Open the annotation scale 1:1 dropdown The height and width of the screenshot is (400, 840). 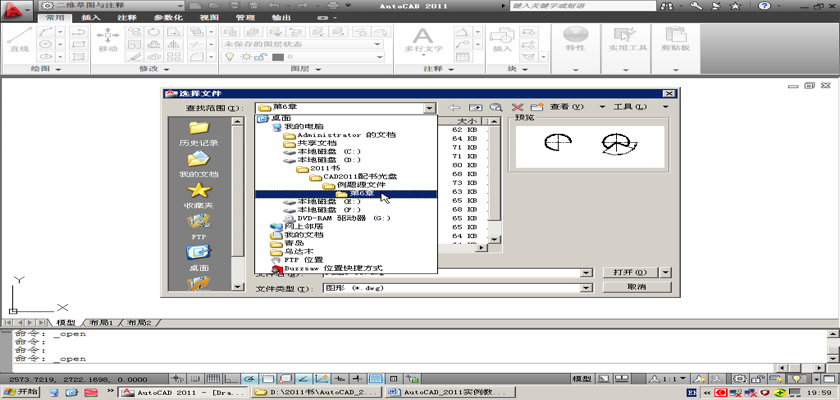pyautogui.click(x=668, y=379)
